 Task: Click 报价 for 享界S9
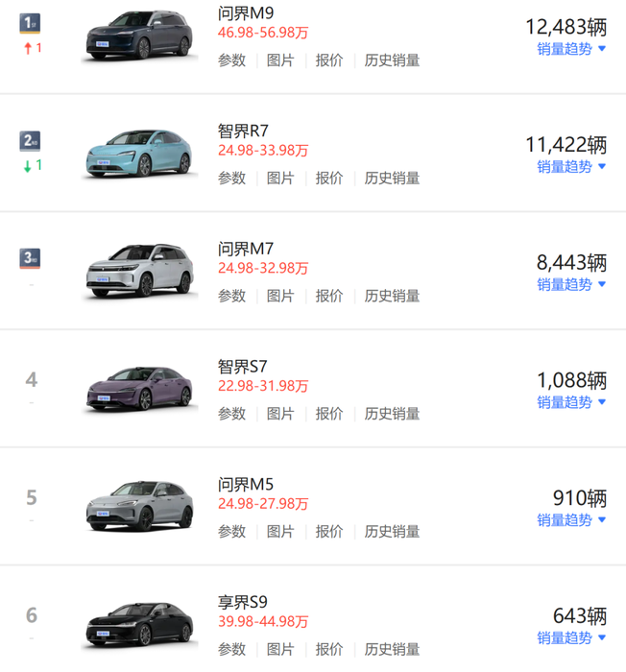329,649
